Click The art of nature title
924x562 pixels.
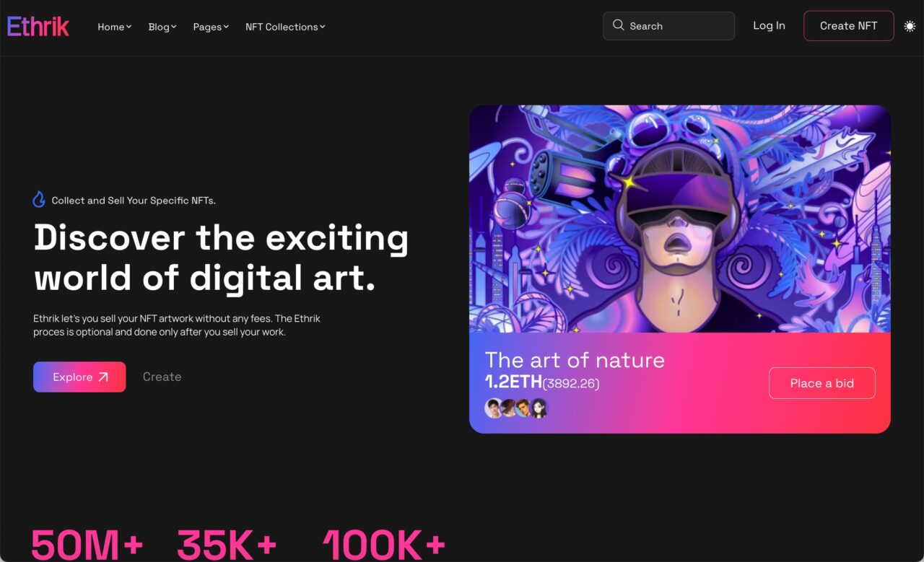(575, 359)
